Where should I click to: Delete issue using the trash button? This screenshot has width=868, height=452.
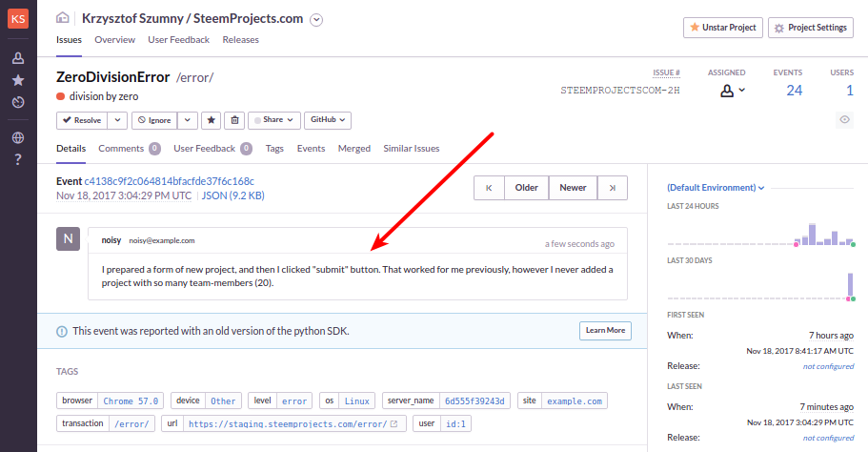click(x=234, y=120)
